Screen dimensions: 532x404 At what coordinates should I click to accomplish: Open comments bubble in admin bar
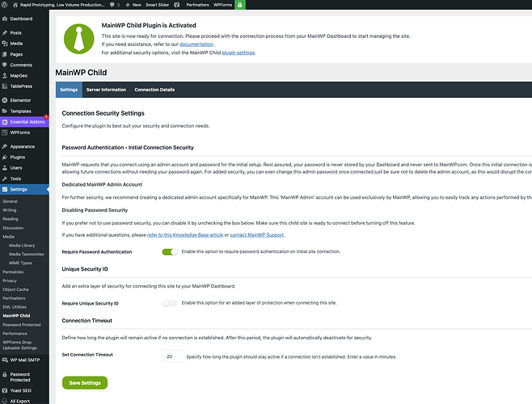pos(115,5)
